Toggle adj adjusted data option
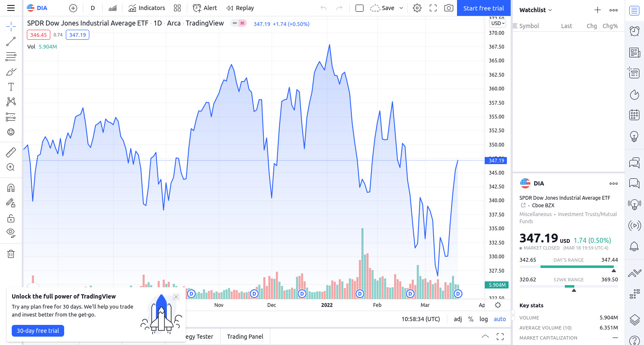Viewport: 644px width, 345px height. pyautogui.click(x=458, y=319)
